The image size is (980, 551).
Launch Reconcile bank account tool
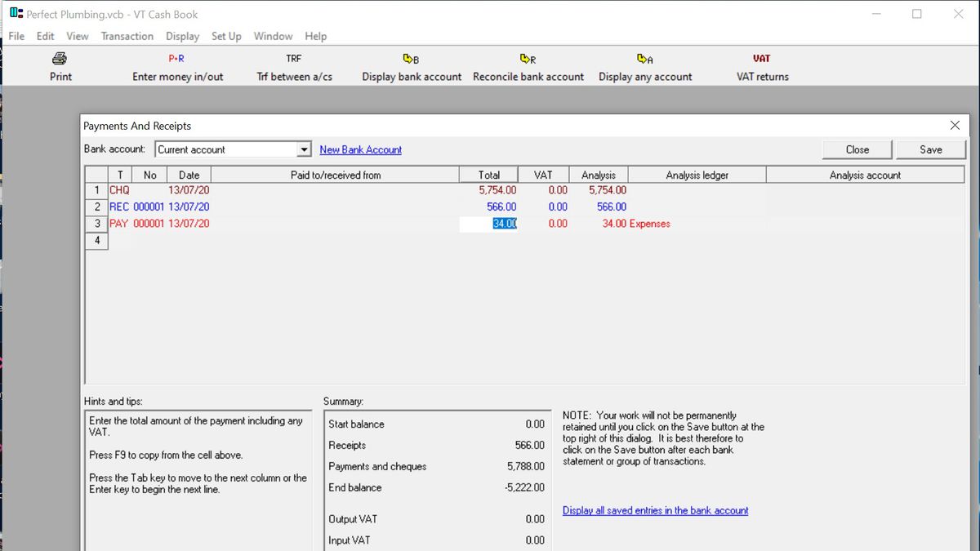pos(528,67)
